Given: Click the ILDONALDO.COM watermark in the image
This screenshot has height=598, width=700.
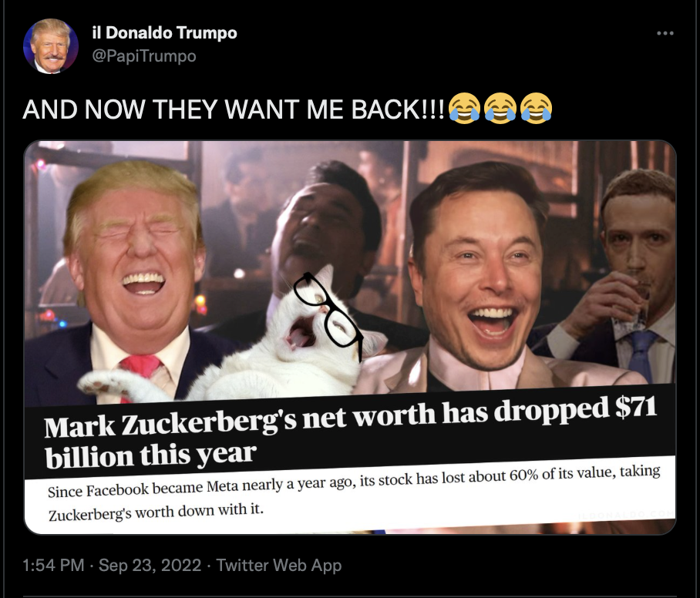Looking at the screenshot, I should (625, 515).
